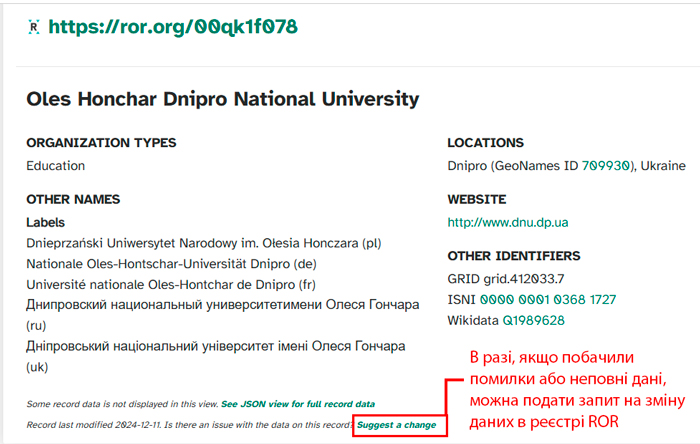Click the Record last modified 2024-12-11 text
The height and width of the screenshot is (444, 700).
click(94, 425)
